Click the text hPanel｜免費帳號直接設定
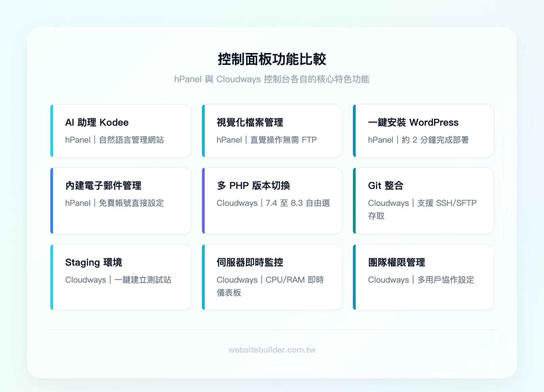The height and width of the screenshot is (392, 544). coord(115,203)
